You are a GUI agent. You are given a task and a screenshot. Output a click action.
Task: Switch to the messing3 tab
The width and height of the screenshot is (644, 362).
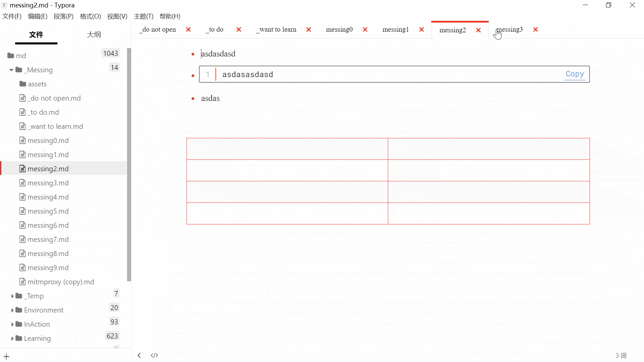click(510, 30)
